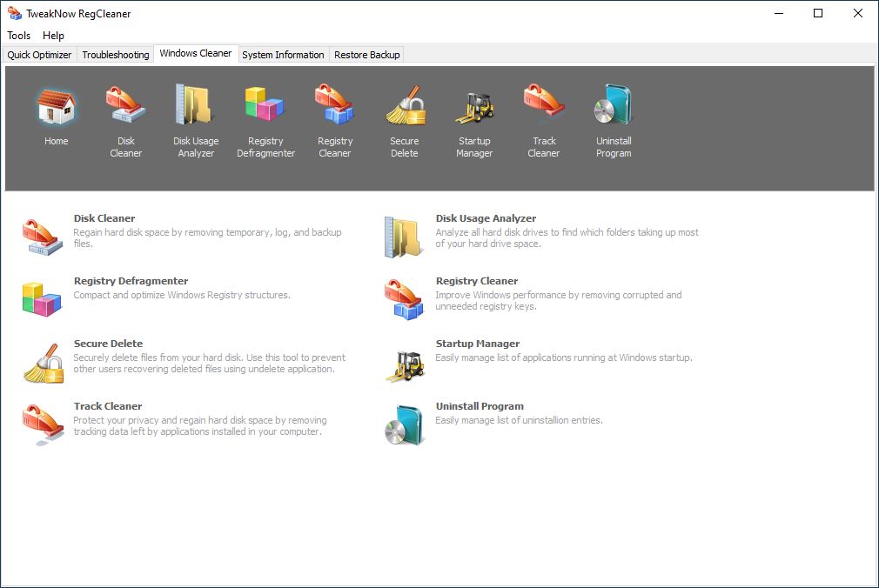Click the Registry Defragmenter cubes icon in list
879x588 pixels.
pos(42,300)
